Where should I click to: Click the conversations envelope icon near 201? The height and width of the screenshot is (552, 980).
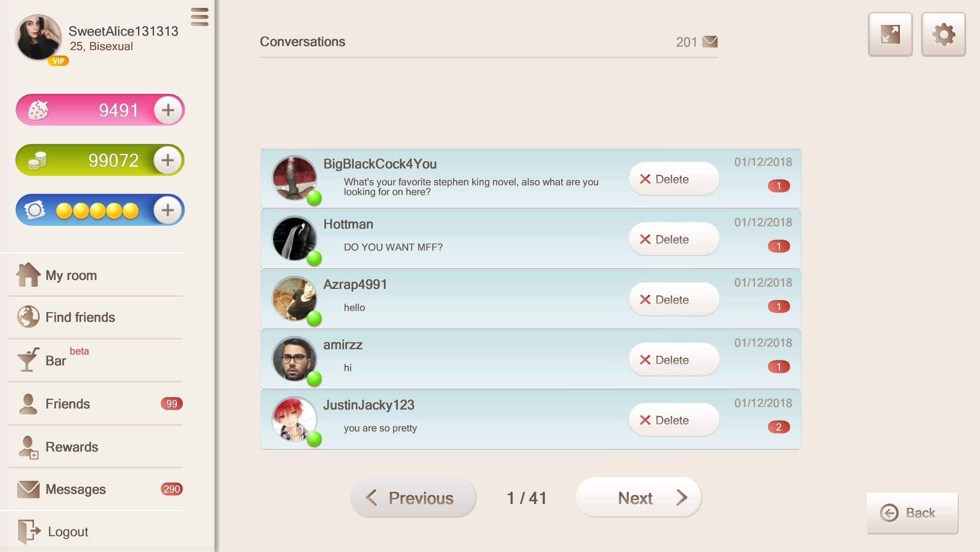click(710, 42)
